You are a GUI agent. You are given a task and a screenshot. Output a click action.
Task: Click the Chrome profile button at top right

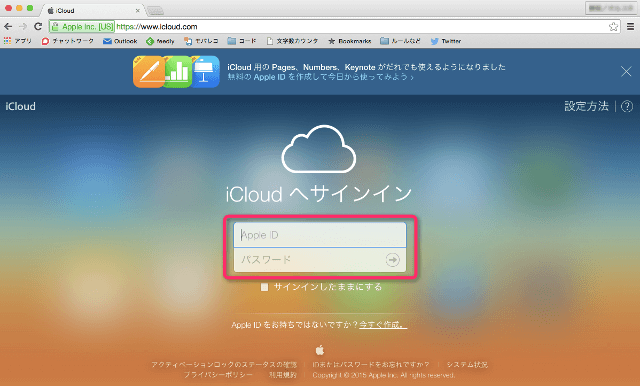coord(611,8)
